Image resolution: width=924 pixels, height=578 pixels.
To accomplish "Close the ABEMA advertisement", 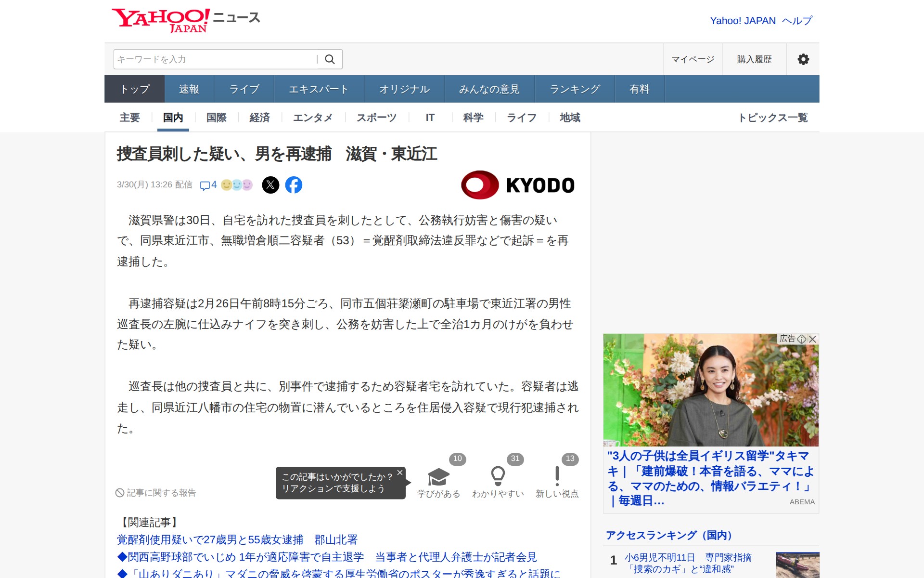I will (813, 339).
